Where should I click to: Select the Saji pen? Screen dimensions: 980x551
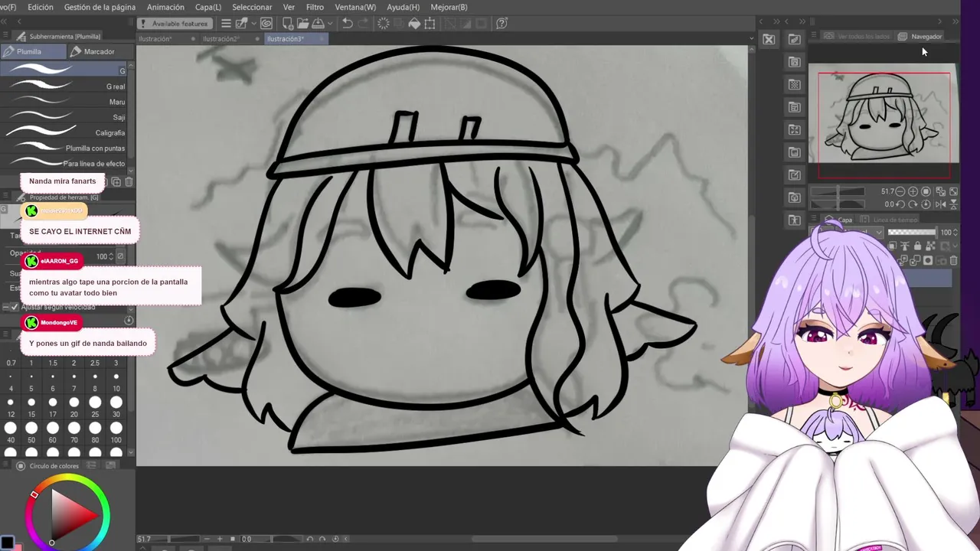(x=64, y=117)
